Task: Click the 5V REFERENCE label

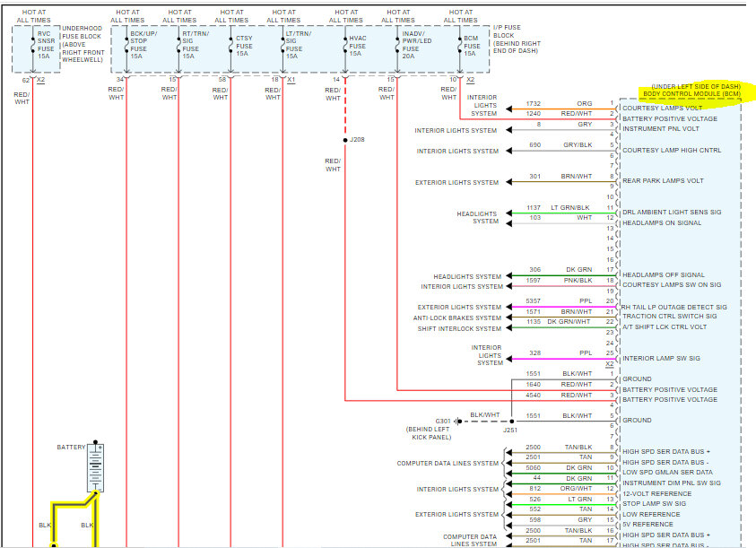Action: point(647,525)
